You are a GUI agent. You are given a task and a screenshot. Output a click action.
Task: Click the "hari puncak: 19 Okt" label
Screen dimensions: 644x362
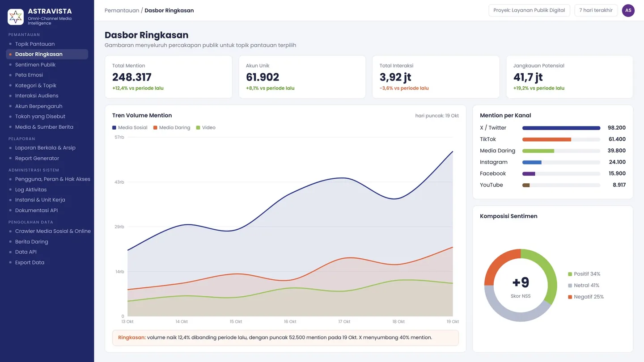click(437, 116)
